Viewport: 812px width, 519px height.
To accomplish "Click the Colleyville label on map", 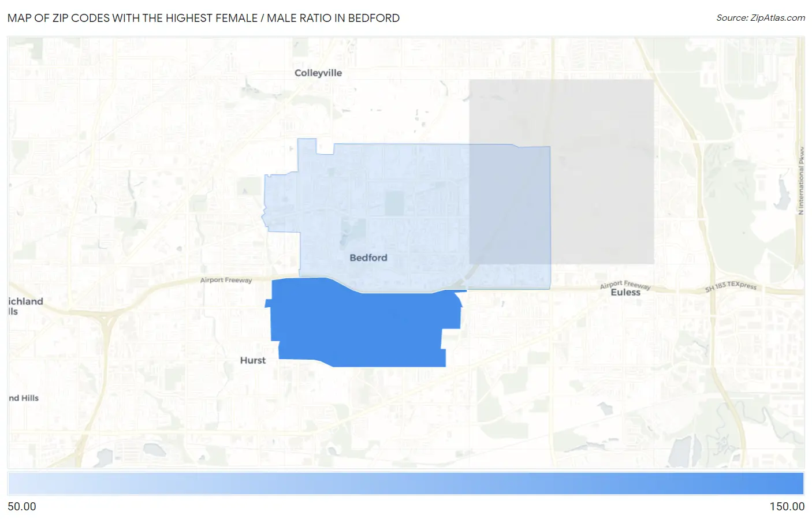I will click(x=318, y=73).
